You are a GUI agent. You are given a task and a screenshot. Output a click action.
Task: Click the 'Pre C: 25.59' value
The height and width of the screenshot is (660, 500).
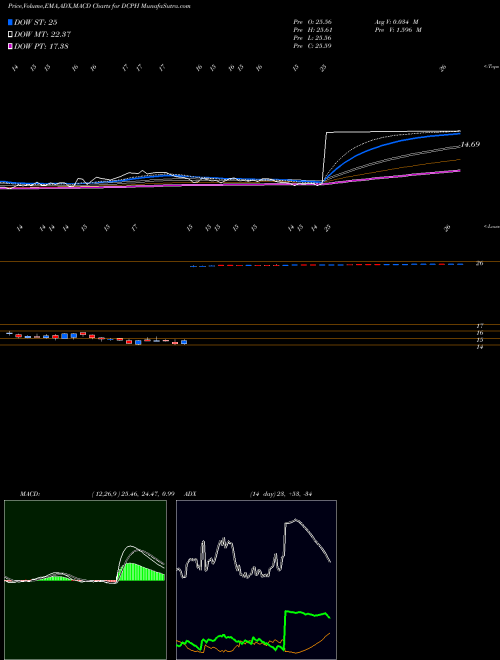[312, 46]
